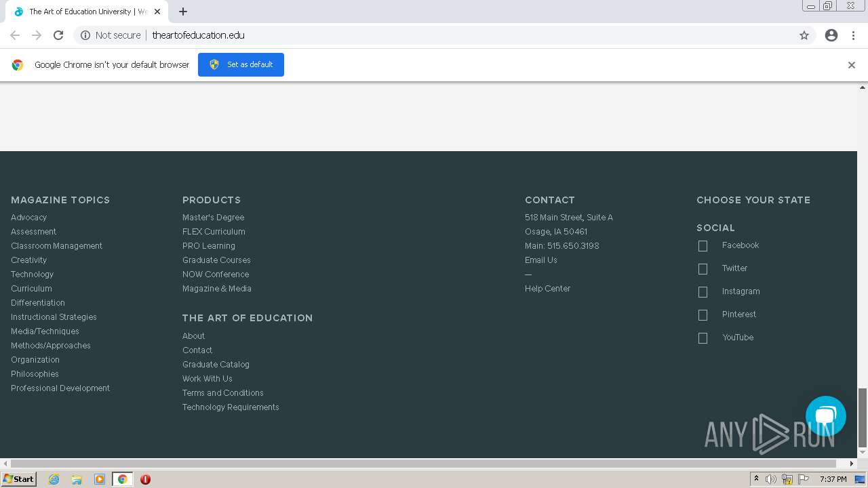This screenshot has height=488, width=868.
Task: Open Master's Degree product link
Action: point(213,218)
